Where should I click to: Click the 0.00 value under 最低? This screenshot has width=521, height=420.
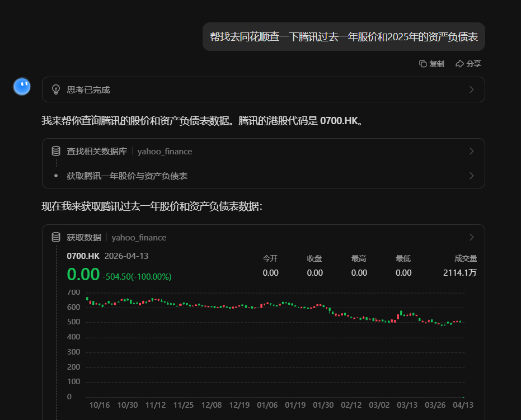(x=403, y=273)
